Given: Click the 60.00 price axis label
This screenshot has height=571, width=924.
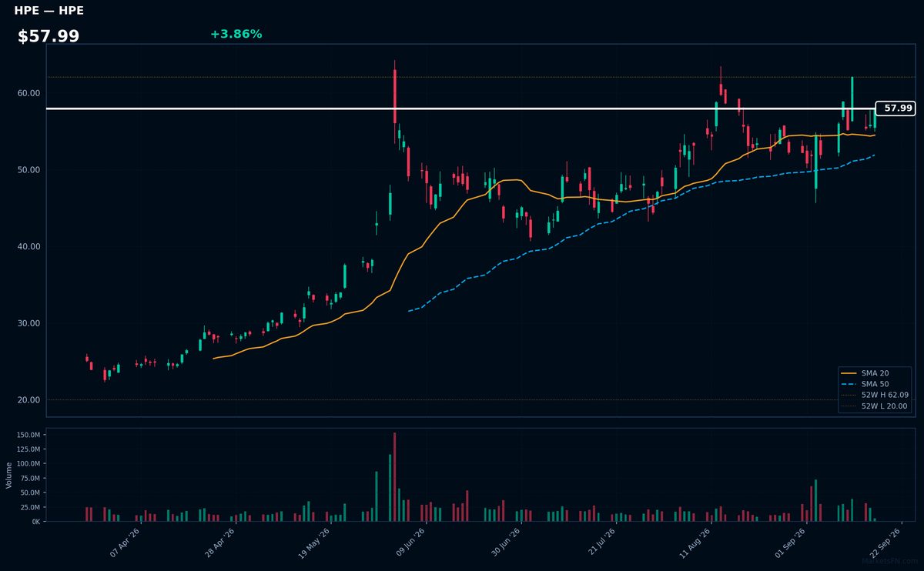Looking at the screenshot, I should point(28,93).
